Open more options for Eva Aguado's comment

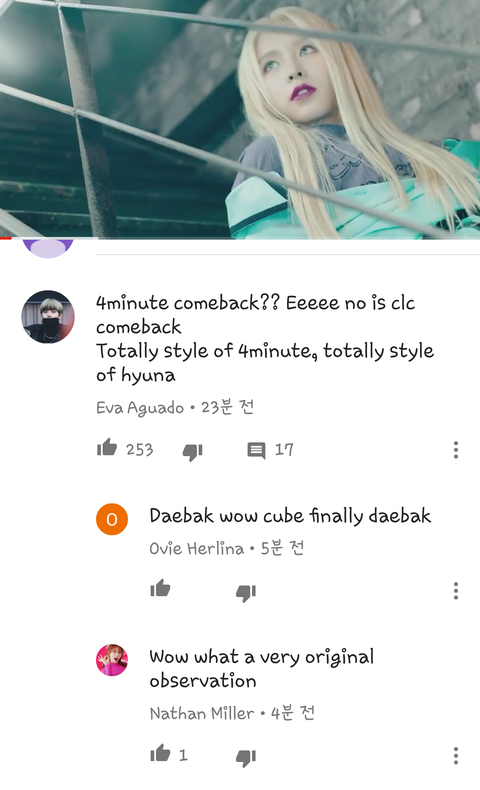click(x=456, y=450)
